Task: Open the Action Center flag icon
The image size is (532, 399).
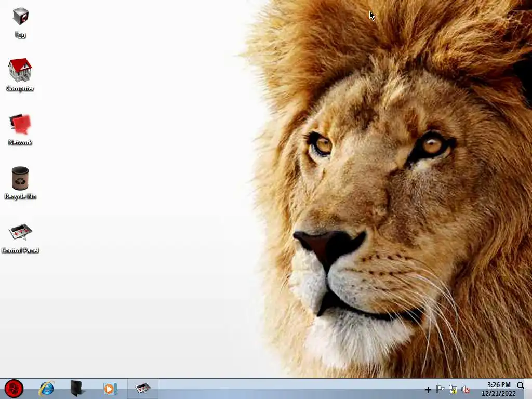Action: [x=440, y=390]
